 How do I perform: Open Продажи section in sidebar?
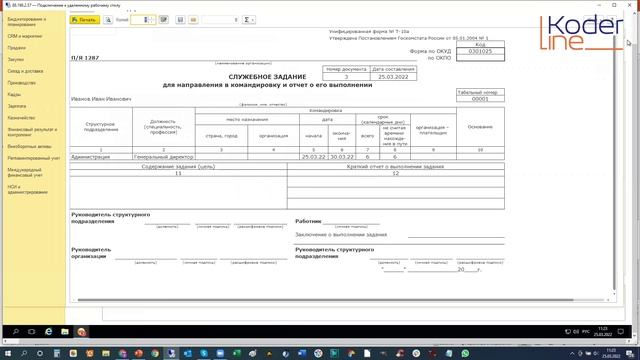[17, 48]
